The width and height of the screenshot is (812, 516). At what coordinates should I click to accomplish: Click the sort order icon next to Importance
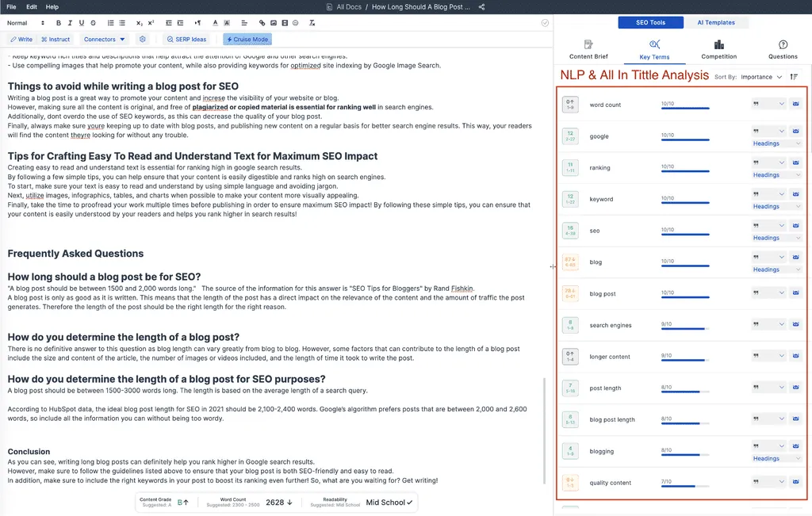click(x=794, y=77)
